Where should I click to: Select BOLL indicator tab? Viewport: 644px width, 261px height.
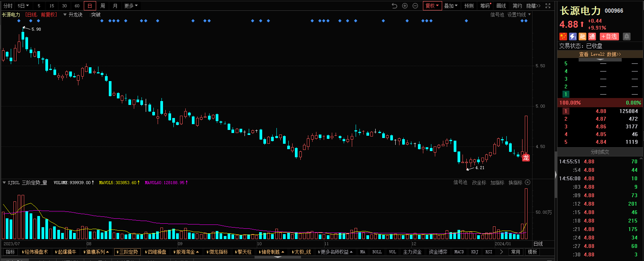pyautogui.click(x=377, y=252)
